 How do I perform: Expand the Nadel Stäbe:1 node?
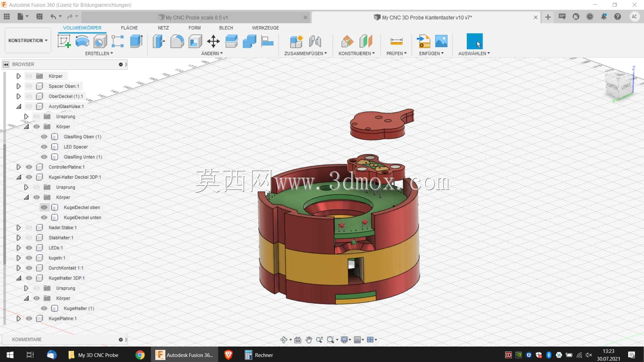[x=18, y=227]
